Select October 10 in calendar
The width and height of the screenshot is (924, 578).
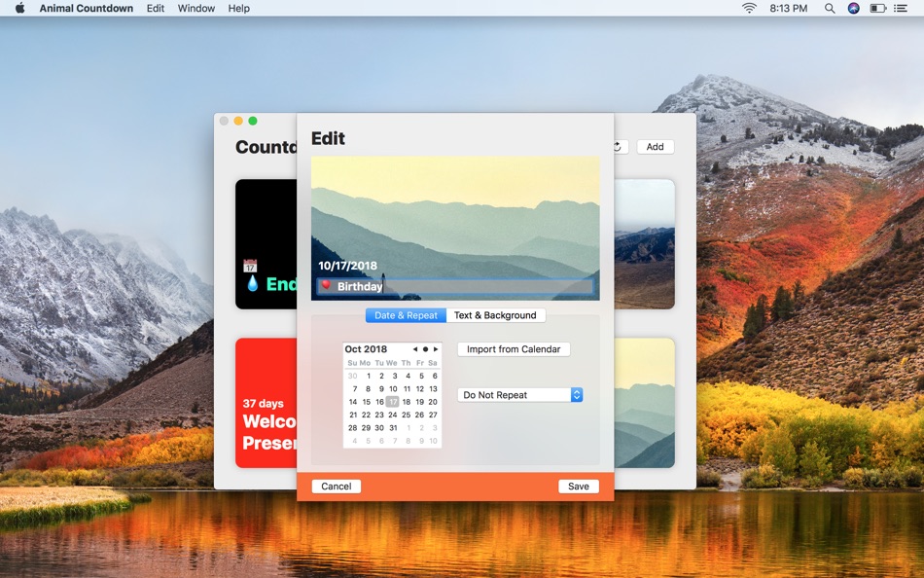(x=393, y=388)
